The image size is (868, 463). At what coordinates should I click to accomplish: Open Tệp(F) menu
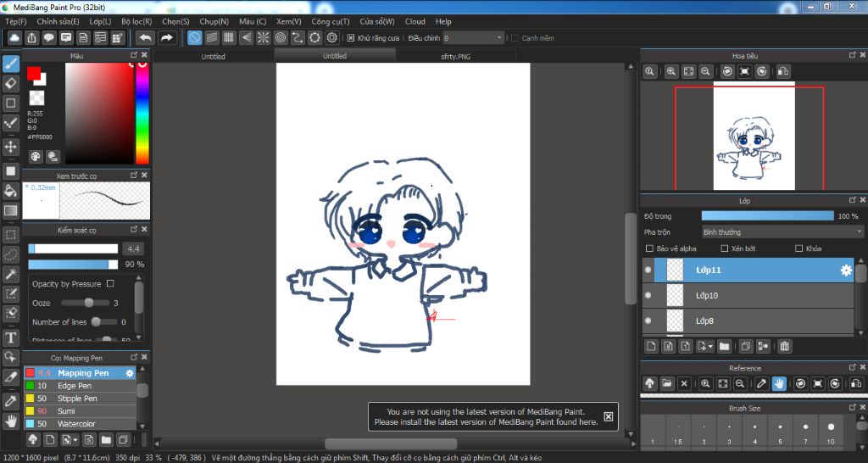pos(15,21)
